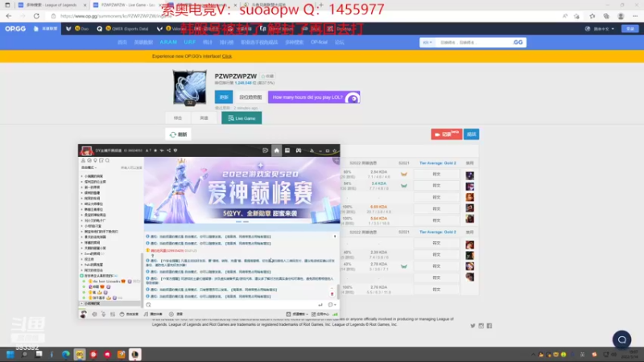This screenshot has width=644, height=362.
Task: Click the PZWPZWPZW summoner profile icon
Action: [x=189, y=88]
